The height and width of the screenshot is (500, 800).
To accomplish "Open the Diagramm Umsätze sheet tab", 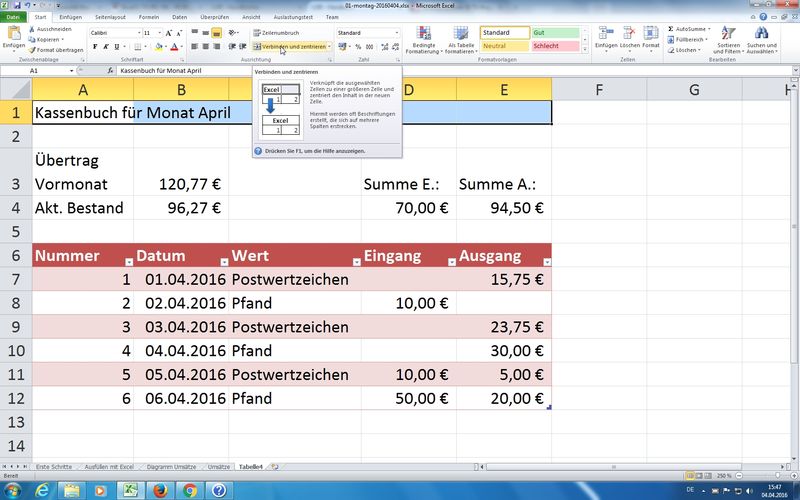I will pos(169,467).
